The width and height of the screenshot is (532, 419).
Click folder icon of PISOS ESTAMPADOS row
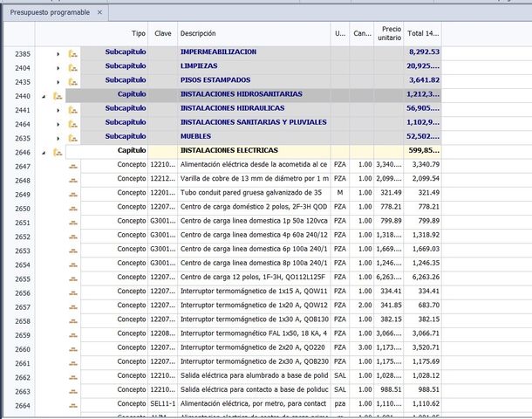[x=73, y=82]
